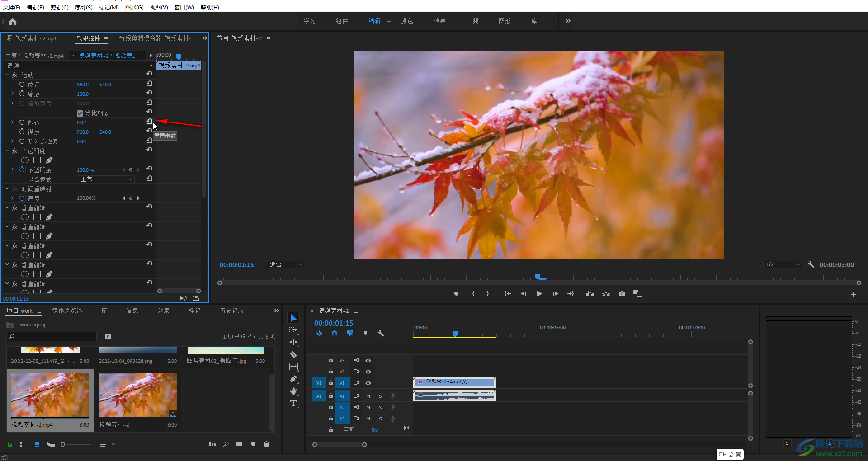Screen dimensions: 868x461
Task: Click the opacity ellipse mask tool
Action: pyautogui.click(x=25, y=160)
